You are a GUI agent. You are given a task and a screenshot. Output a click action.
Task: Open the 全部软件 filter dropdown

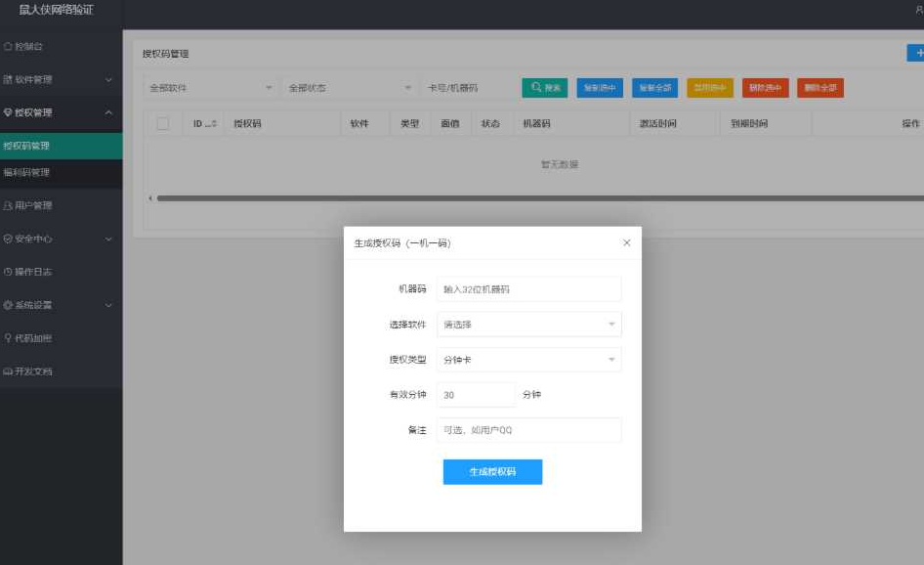click(210, 88)
